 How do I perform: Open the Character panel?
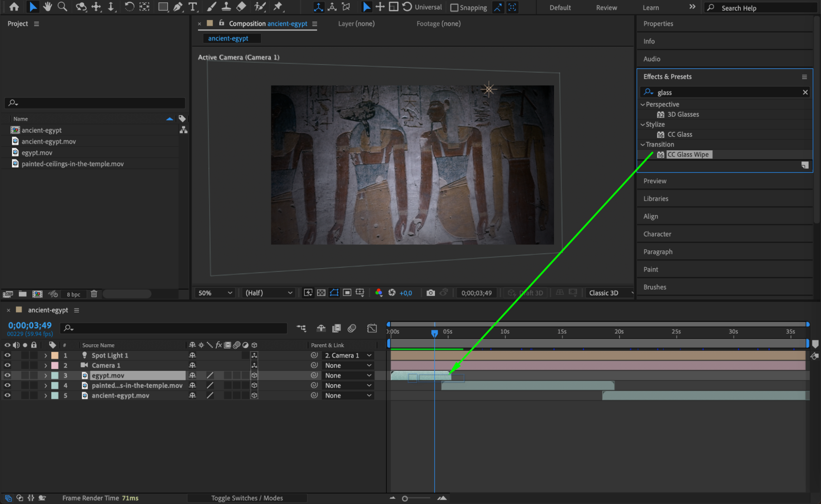[x=657, y=234]
